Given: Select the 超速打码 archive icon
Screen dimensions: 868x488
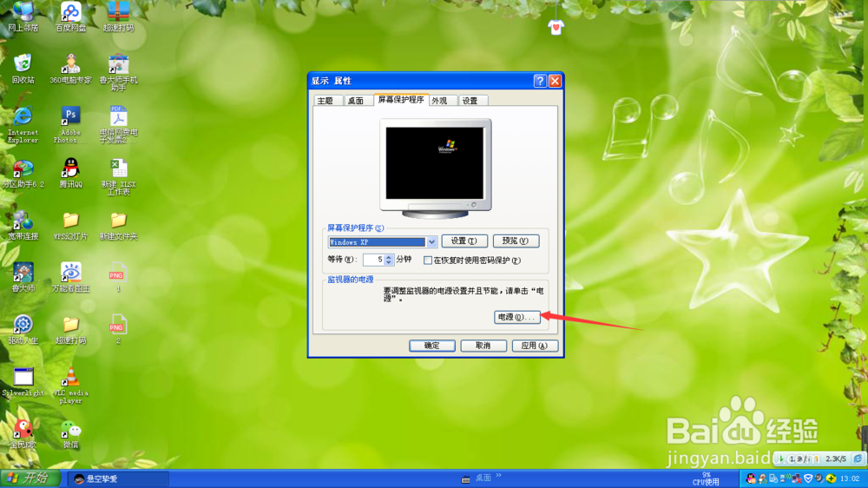Looking at the screenshot, I should (118, 16).
